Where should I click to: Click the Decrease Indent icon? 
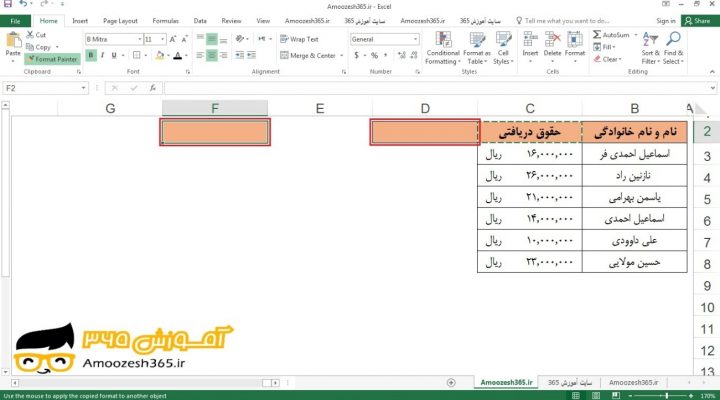(x=240, y=55)
